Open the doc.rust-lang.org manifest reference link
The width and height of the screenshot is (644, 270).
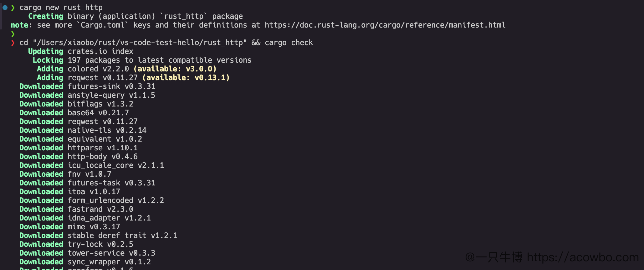385,25
